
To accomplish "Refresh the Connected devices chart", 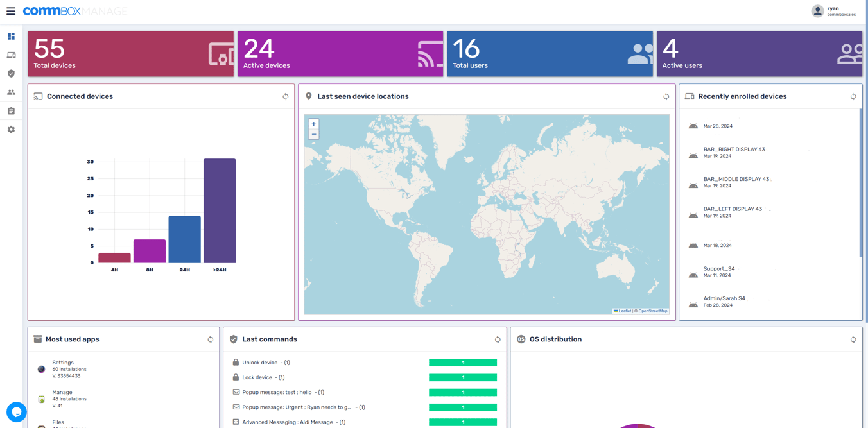I will tap(286, 96).
